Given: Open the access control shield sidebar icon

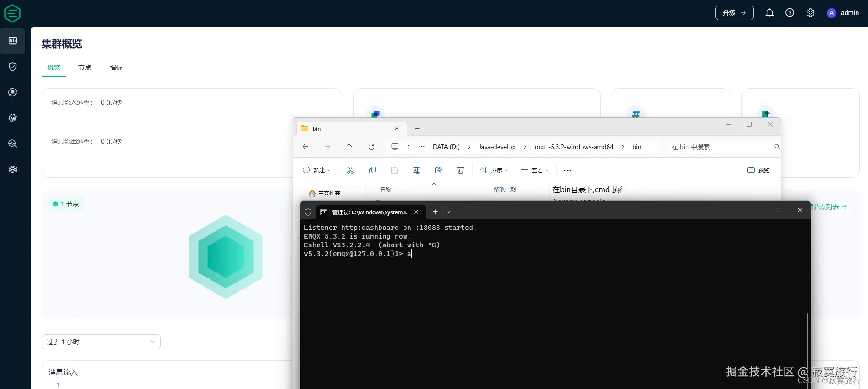Looking at the screenshot, I should pos(13,67).
